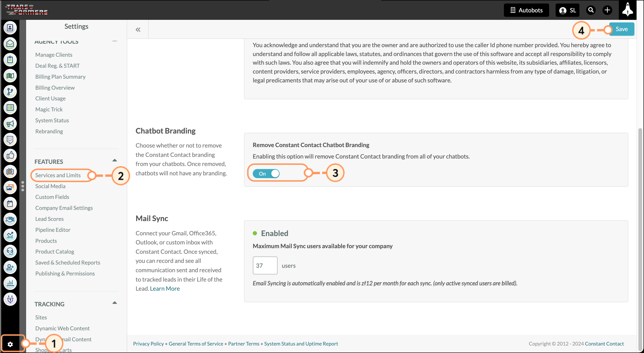The height and width of the screenshot is (353, 644).
Task: Open the settings gear icon
Action: coord(10,344)
